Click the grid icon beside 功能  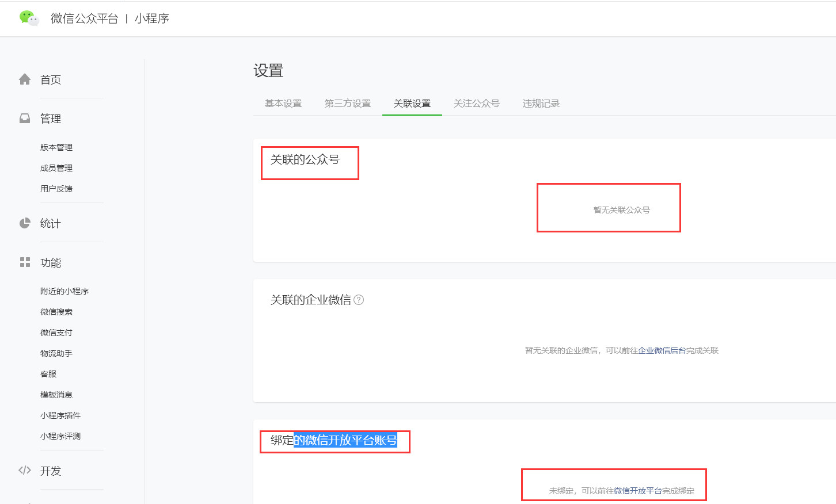[25, 262]
